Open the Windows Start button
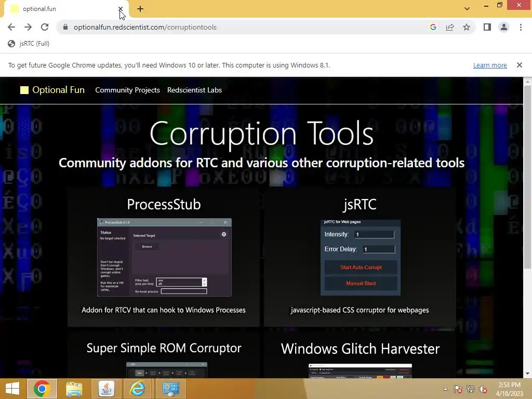The width and height of the screenshot is (532, 399). pos(12,389)
